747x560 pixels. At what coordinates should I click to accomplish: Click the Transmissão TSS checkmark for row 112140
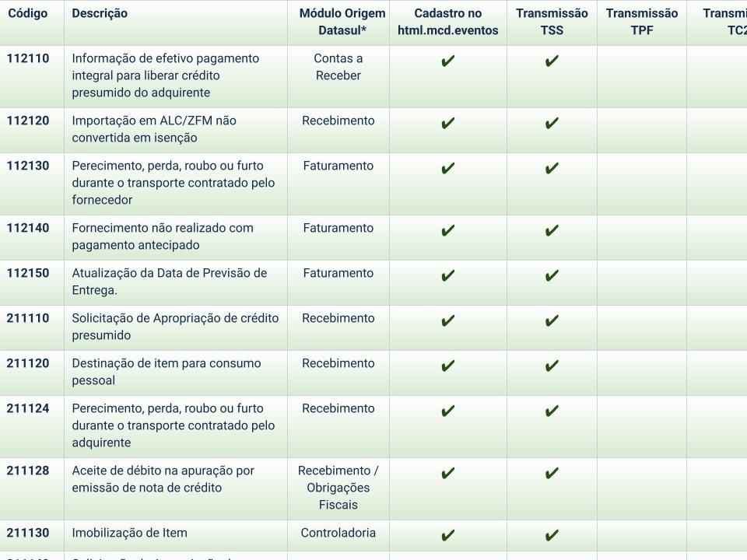coord(552,231)
